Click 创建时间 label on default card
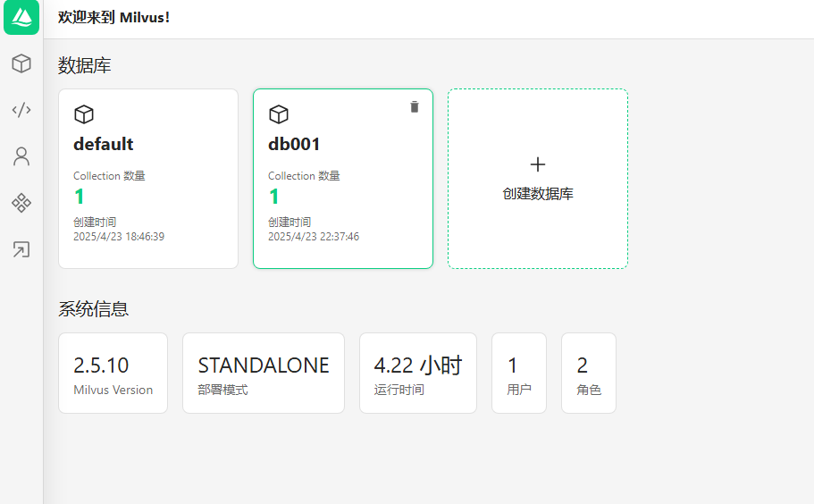The image size is (814, 504). point(95,223)
